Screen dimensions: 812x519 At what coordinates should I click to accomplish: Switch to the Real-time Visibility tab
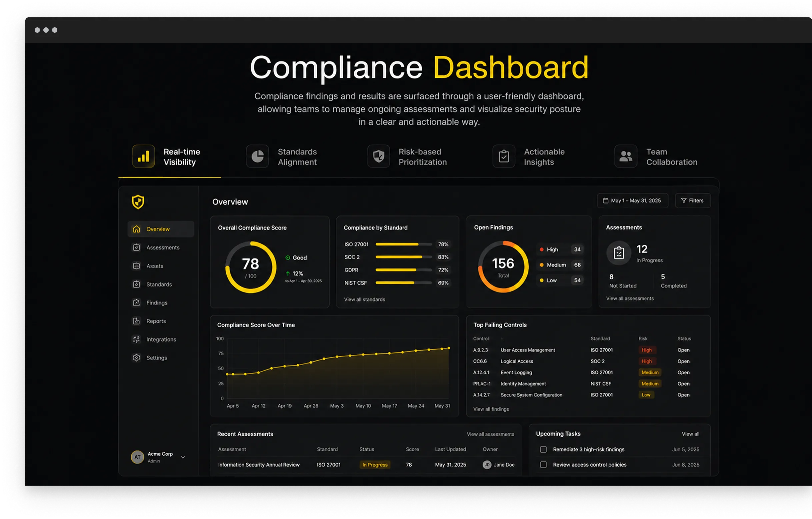tap(169, 157)
